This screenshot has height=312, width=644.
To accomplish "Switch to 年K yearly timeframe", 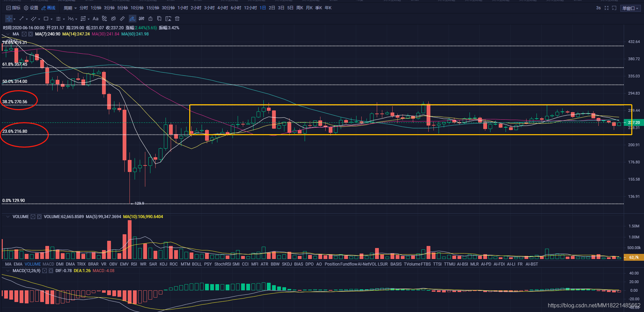I will [x=328, y=8].
